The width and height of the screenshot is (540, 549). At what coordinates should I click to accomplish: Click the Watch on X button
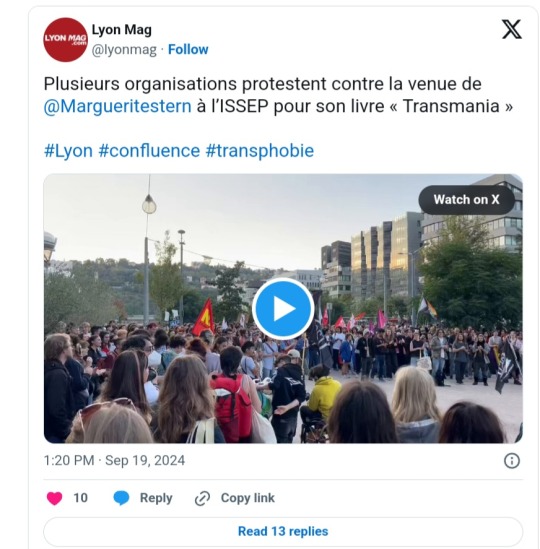pos(466,200)
